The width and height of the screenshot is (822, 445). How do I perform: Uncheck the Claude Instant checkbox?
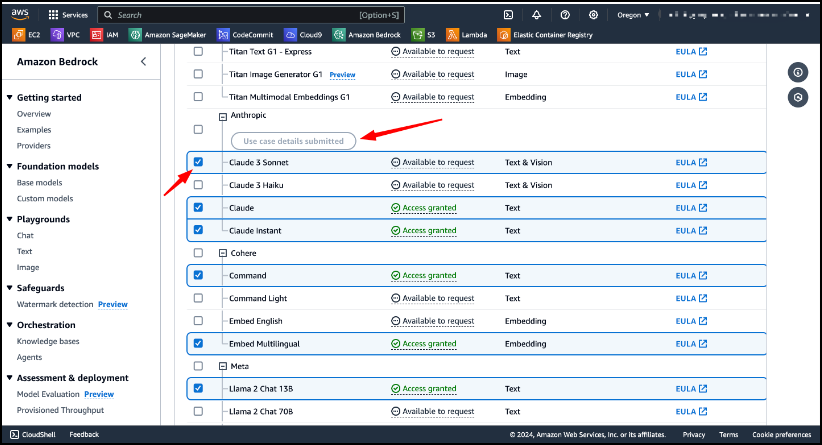(x=198, y=230)
